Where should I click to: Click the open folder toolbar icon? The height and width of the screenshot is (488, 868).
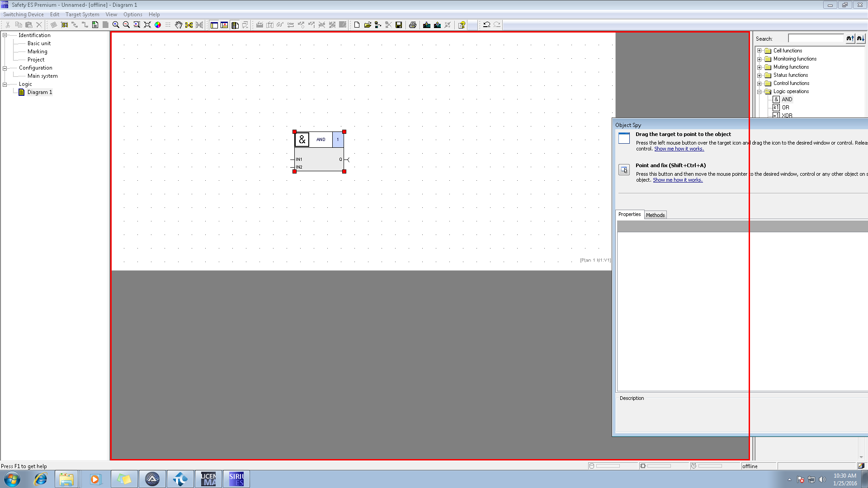pyautogui.click(x=367, y=25)
